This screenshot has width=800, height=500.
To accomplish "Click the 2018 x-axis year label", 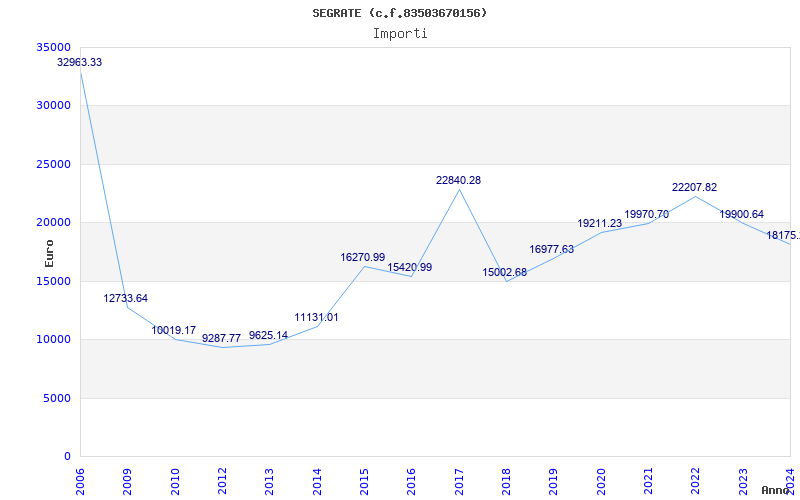I will [506, 482].
